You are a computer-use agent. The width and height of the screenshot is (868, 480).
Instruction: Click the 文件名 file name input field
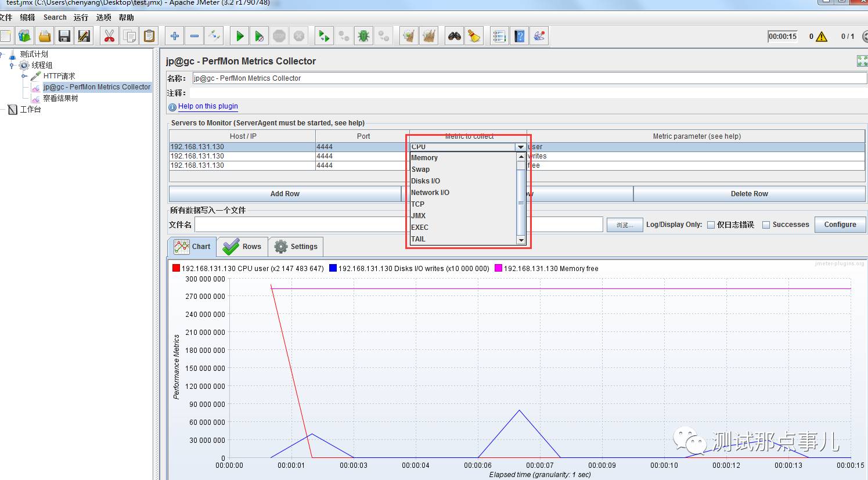(399, 225)
